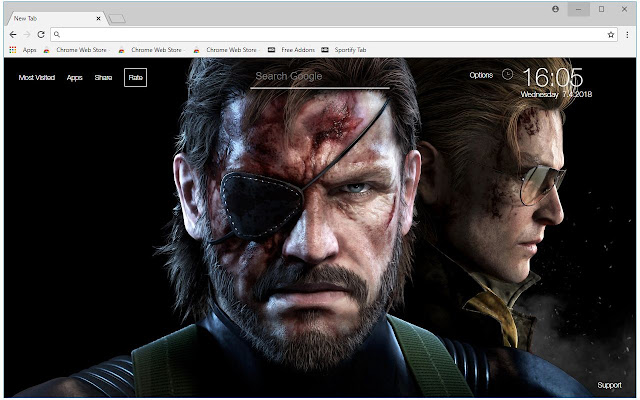Open the Apps menu on the page
The width and height of the screenshot is (640, 400).
(x=75, y=78)
